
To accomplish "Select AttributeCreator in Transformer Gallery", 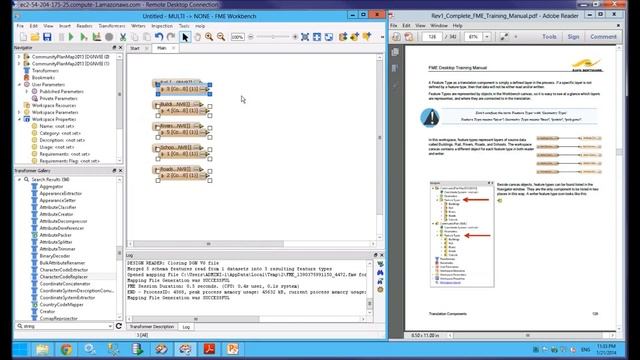I will (56, 214).
